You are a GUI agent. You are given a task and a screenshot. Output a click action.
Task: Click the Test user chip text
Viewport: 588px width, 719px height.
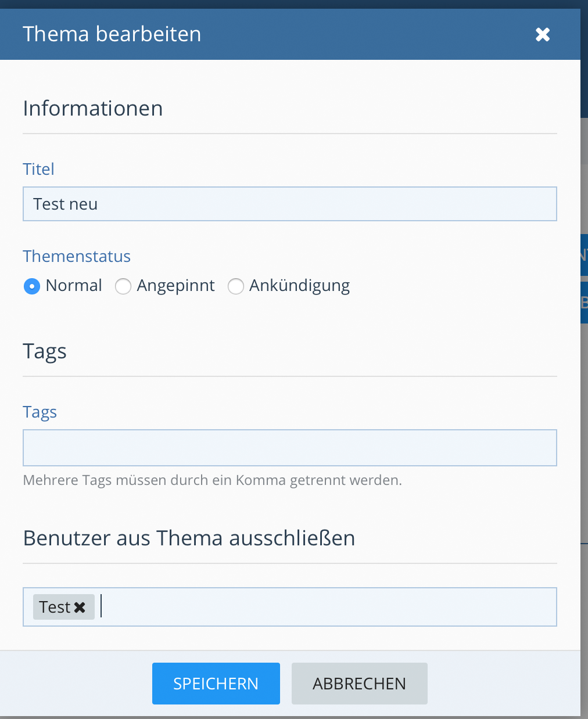[54, 607]
